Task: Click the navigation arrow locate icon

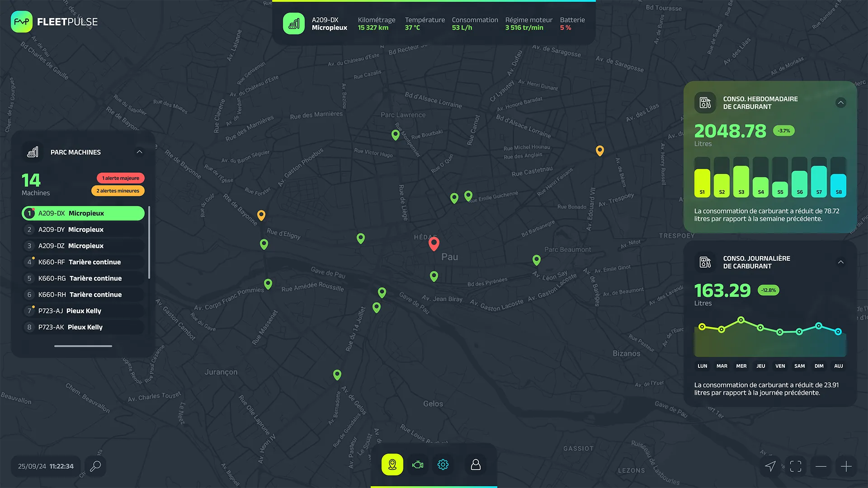Action: point(770,466)
